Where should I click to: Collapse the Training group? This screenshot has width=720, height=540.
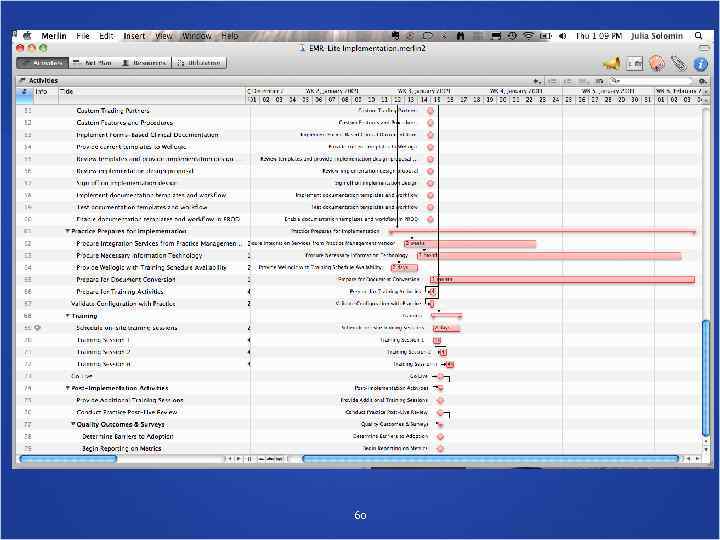[x=68, y=316]
